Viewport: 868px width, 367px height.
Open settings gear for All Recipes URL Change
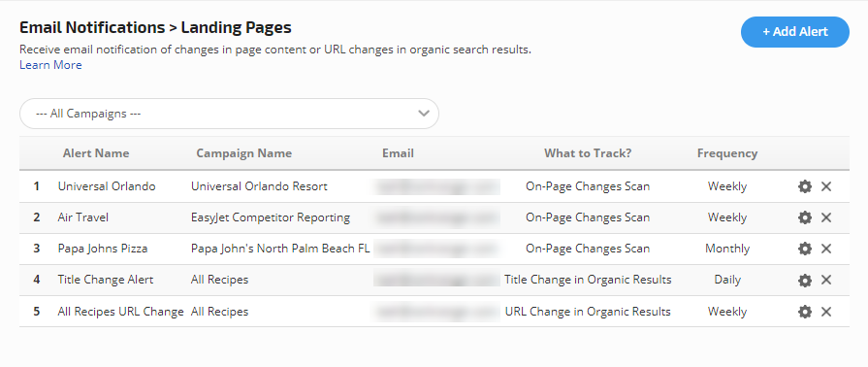click(x=805, y=312)
